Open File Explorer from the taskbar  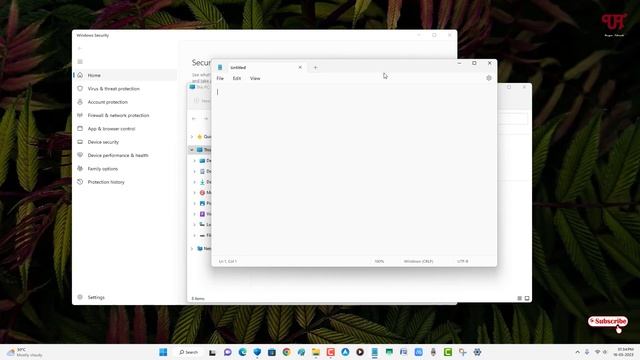pyautogui.click(x=316, y=352)
